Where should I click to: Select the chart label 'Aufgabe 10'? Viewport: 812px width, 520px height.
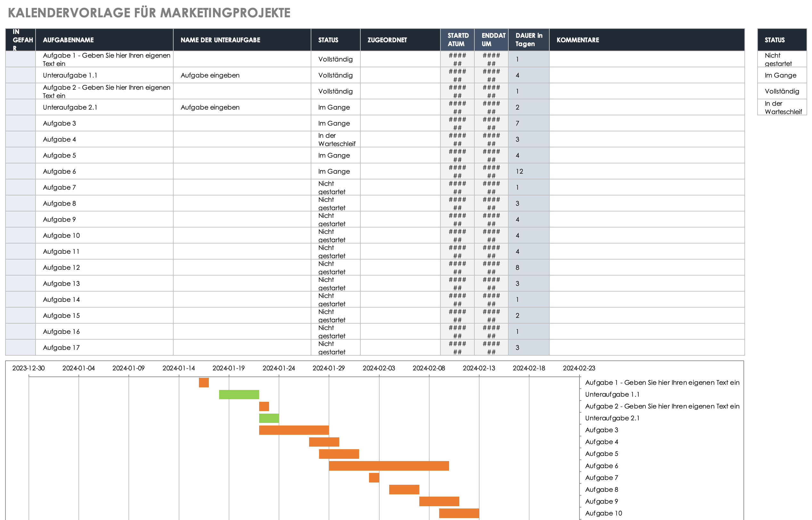point(603,513)
